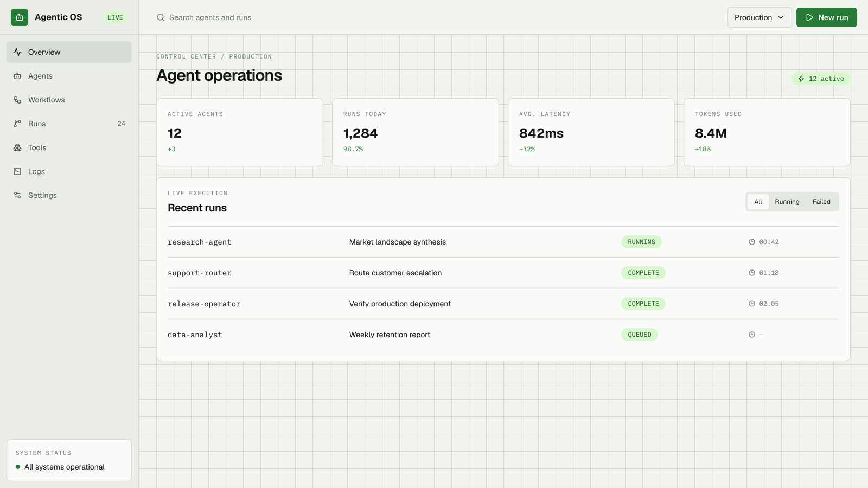Viewport: 868px width, 488px height.
Task: Open the Tokens Used stat card
Action: pyautogui.click(x=767, y=132)
